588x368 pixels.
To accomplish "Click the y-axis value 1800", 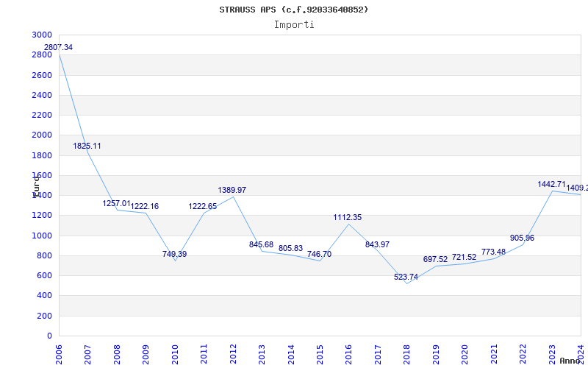I will (x=42, y=155).
